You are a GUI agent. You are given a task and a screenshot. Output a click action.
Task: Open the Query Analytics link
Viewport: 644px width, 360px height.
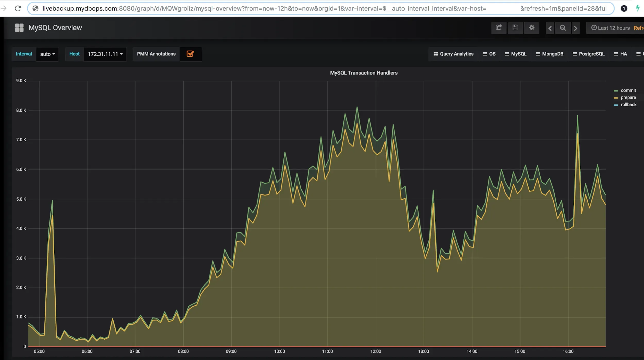453,54
